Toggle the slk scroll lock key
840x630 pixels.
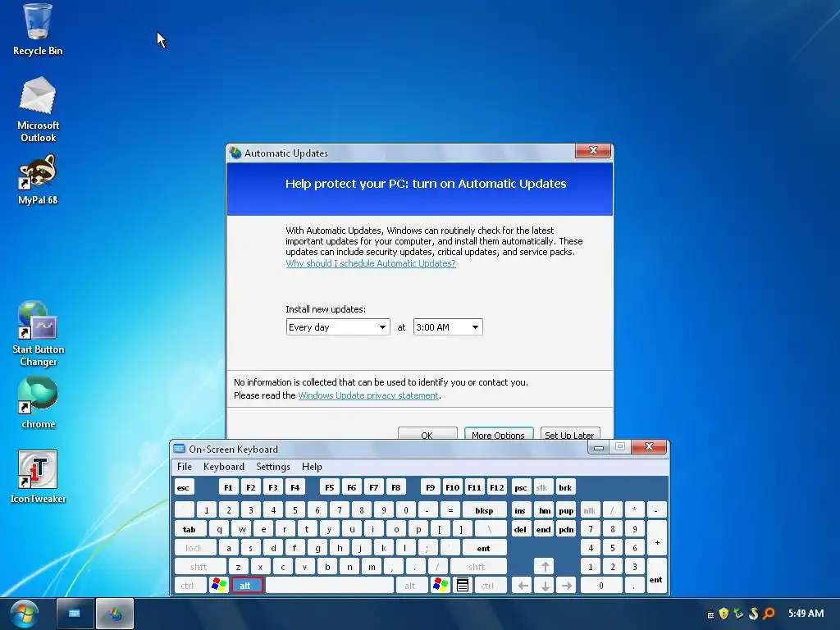[542, 487]
